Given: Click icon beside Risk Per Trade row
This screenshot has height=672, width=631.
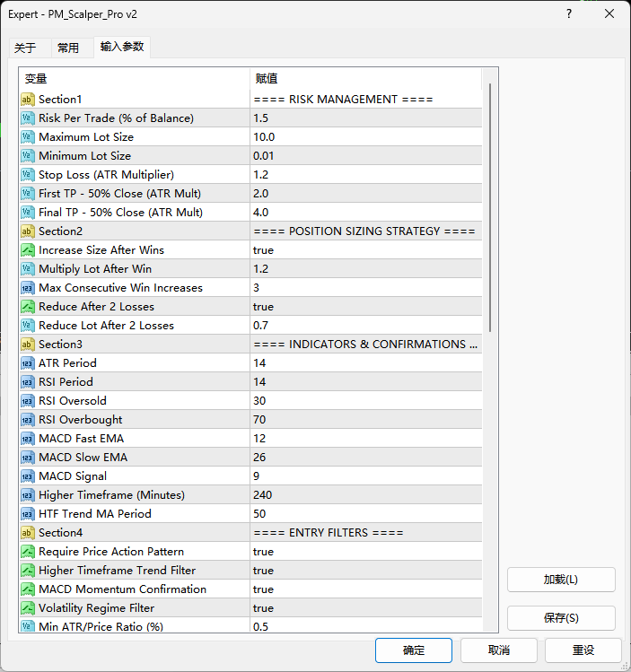Looking at the screenshot, I should tap(28, 118).
